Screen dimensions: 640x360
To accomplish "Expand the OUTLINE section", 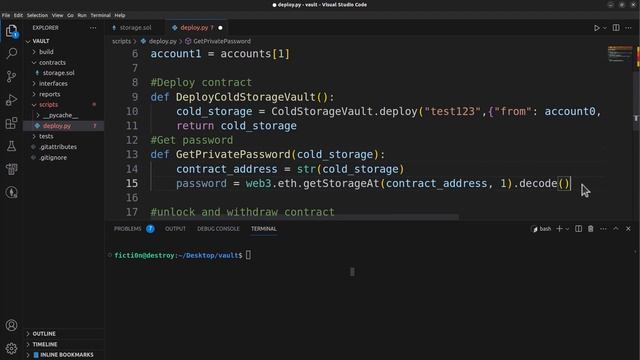I will [x=63, y=333].
